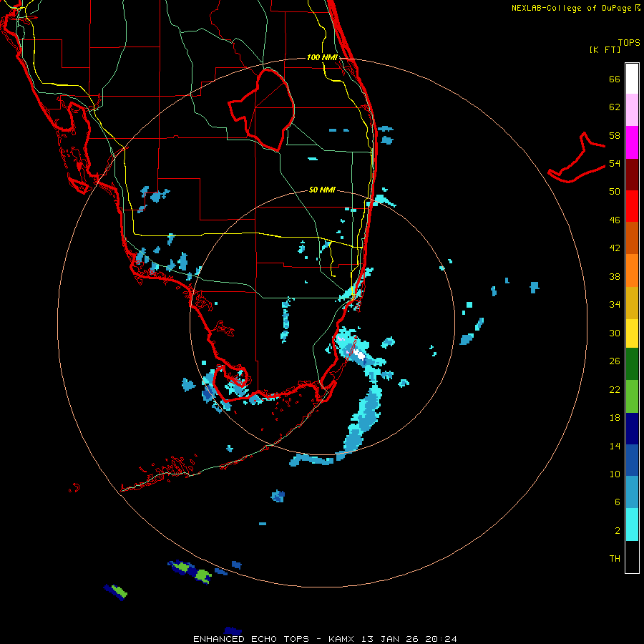Click legend value 62

(x=615, y=107)
